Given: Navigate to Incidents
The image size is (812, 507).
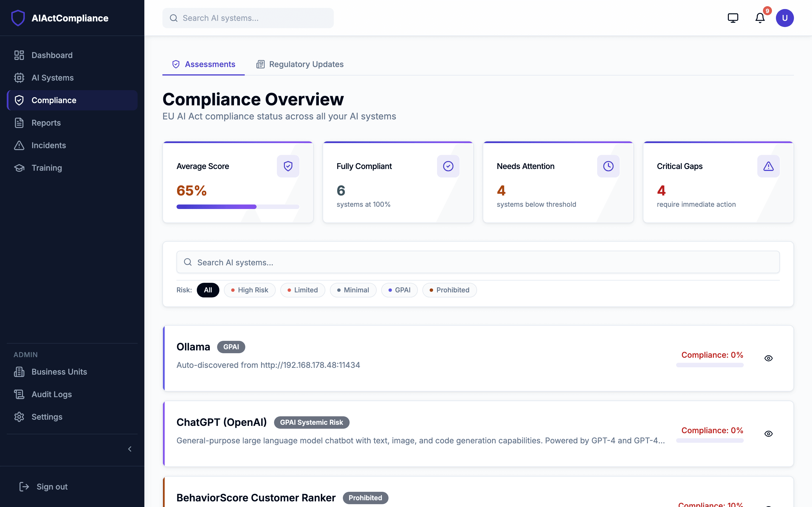Looking at the screenshot, I should 49,145.
